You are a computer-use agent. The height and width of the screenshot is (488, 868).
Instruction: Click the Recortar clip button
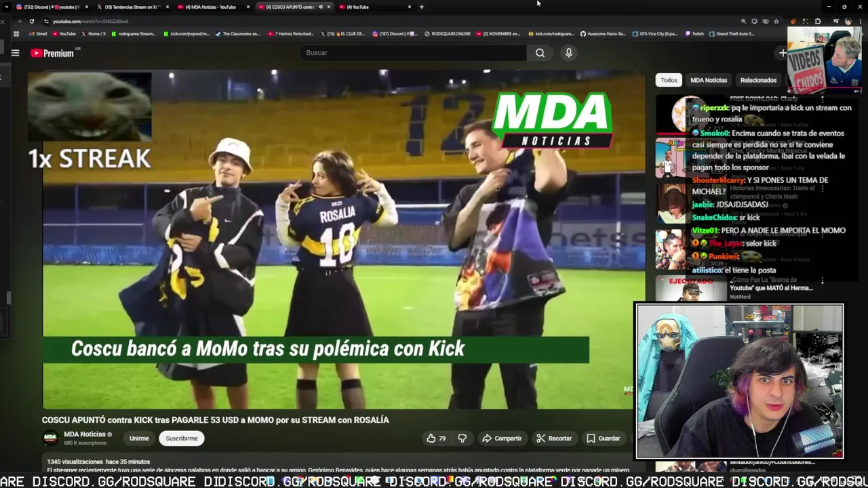click(554, 439)
